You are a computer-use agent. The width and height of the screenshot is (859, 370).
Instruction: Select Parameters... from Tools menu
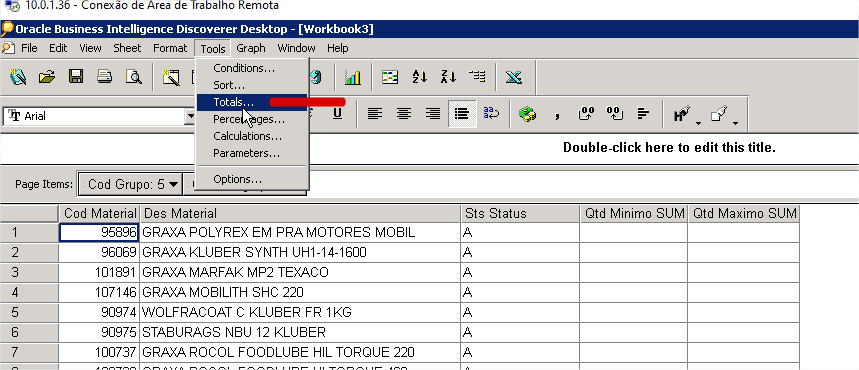click(x=252, y=153)
